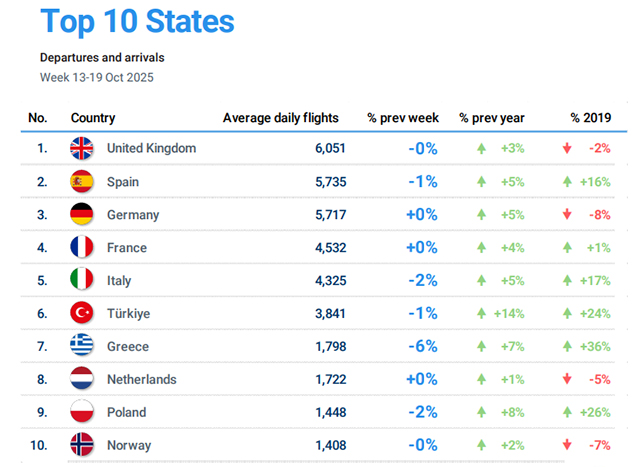Viewport: 640px width, 467px height.
Task: Click the red down arrow in the United Kingdom row
Action: pos(567,149)
